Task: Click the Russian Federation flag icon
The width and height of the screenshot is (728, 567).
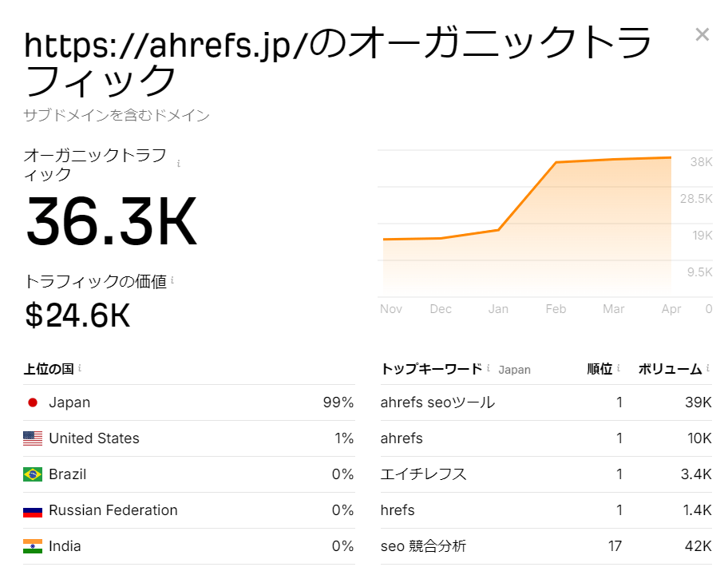Action: (32, 510)
